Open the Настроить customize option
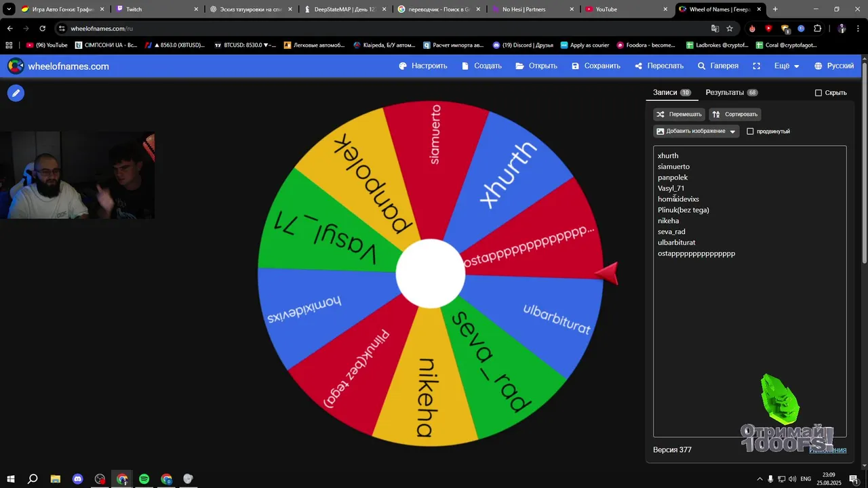The image size is (868, 488). 423,66
